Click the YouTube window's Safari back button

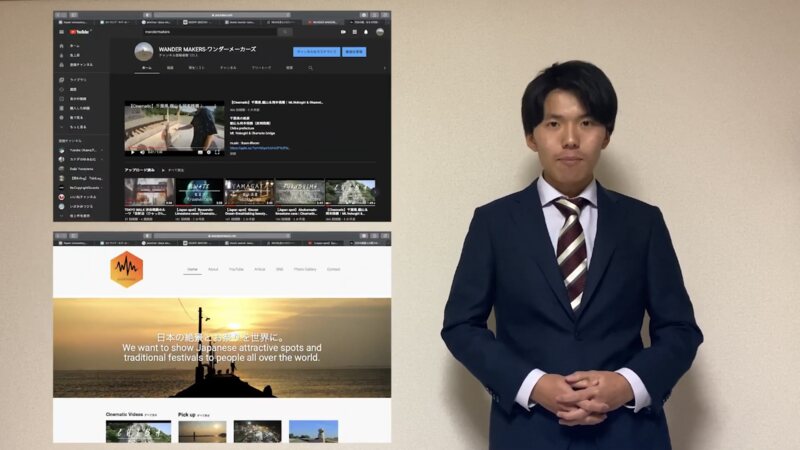pos(59,15)
